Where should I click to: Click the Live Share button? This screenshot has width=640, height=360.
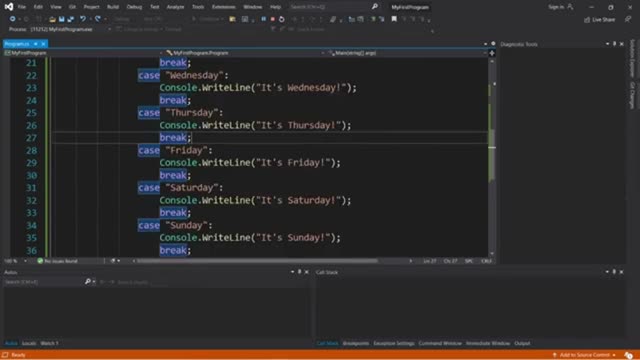pyautogui.click(x=599, y=20)
